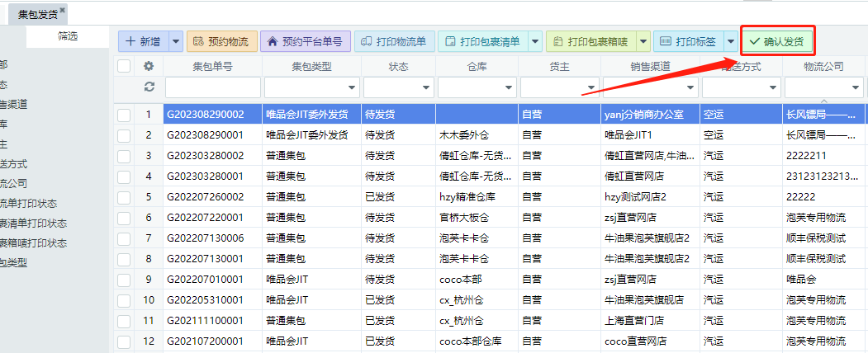Close the 集包发货 tab
The image size is (868, 353).
63,10
